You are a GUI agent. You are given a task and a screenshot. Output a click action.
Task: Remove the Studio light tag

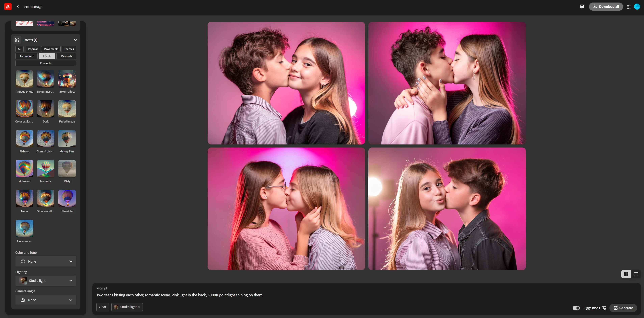140,307
